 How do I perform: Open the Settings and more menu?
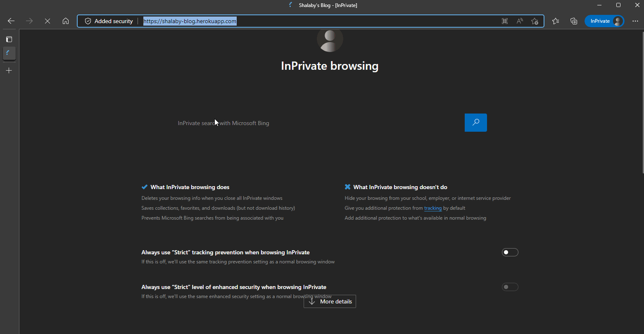[x=635, y=21]
